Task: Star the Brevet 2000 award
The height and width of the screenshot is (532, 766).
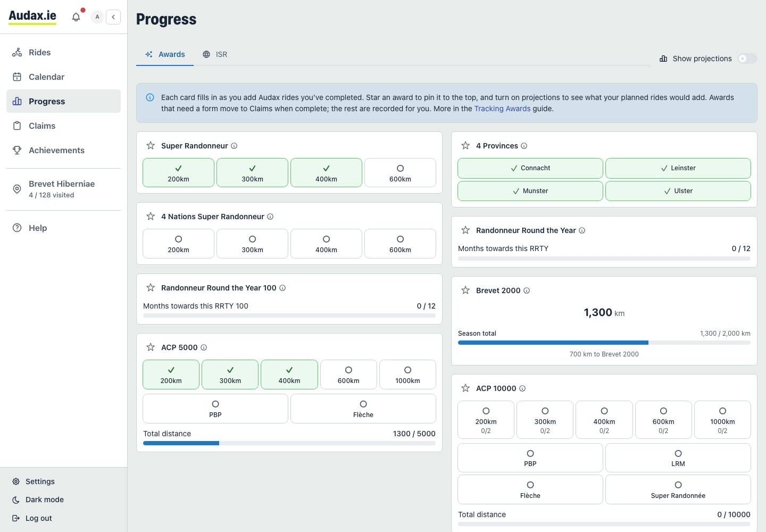Action: 465,290
